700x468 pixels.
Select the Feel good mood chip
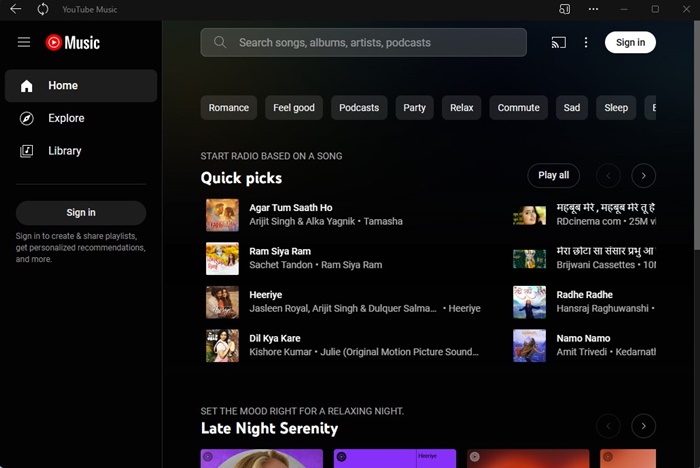[x=294, y=108]
